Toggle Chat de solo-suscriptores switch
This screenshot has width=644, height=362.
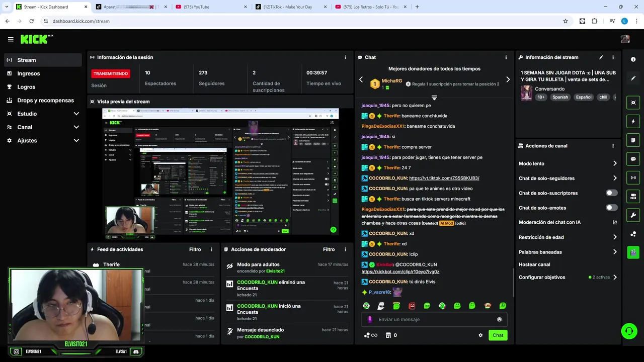(611, 193)
